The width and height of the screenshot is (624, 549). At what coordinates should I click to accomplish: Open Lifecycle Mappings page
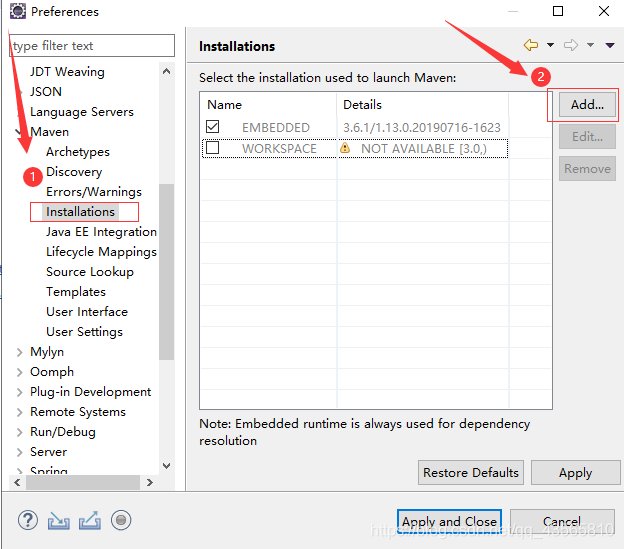[101, 252]
